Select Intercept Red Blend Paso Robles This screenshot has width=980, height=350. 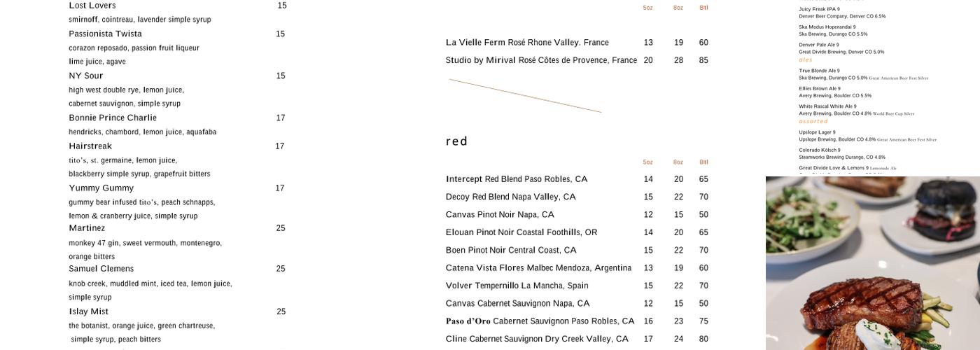(517, 179)
